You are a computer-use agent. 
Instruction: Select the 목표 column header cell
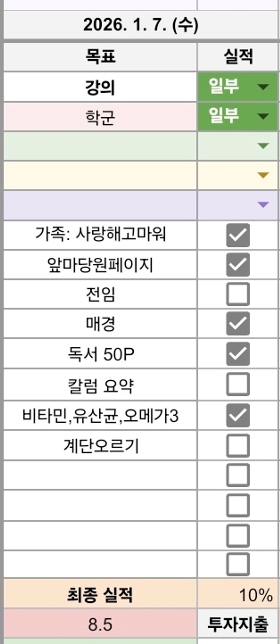coord(100,56)
